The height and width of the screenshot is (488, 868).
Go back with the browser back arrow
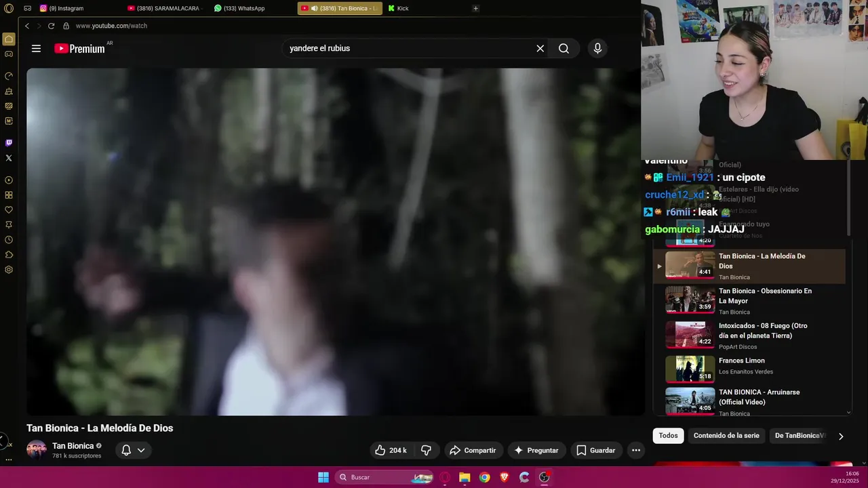pos(27,26)
